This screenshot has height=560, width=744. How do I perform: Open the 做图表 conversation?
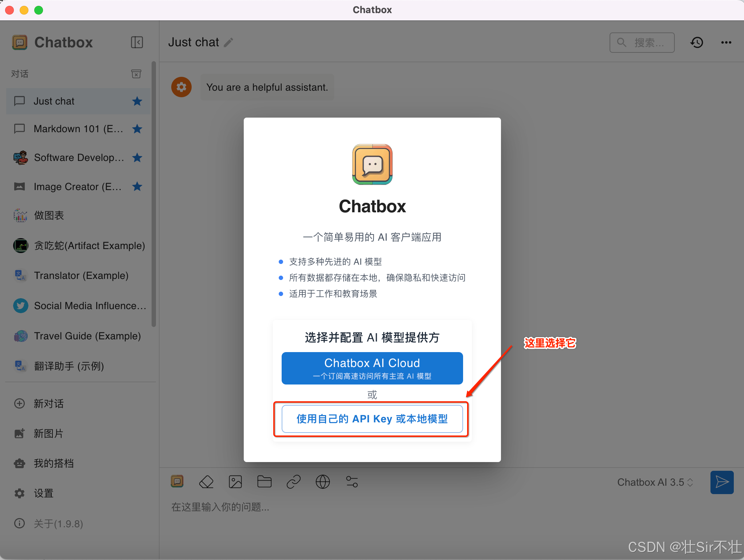78,215
